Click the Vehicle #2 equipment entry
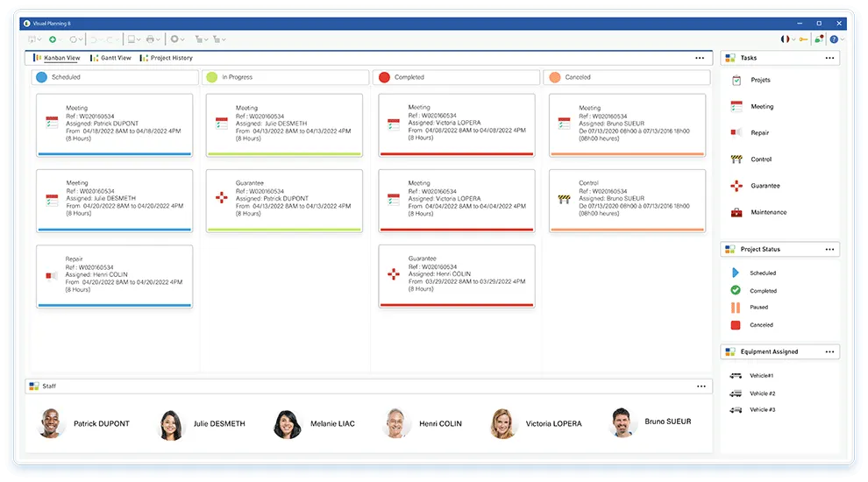Screen dimensions: 868x482 tap(761, 393)
